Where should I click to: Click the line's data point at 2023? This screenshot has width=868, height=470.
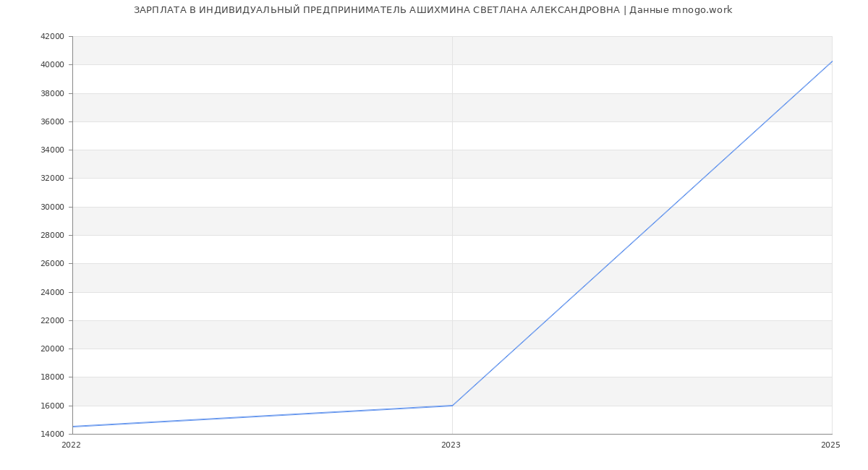(452, 406)
